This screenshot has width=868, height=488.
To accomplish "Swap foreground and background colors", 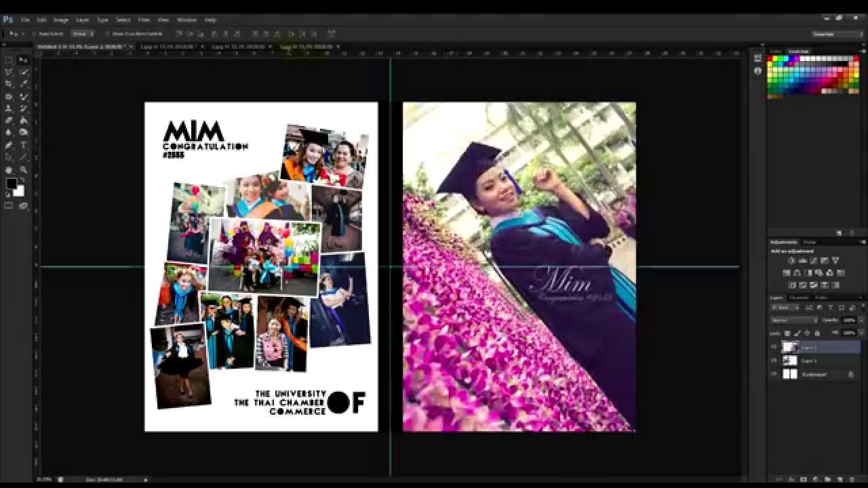I will tap(21, 180).
